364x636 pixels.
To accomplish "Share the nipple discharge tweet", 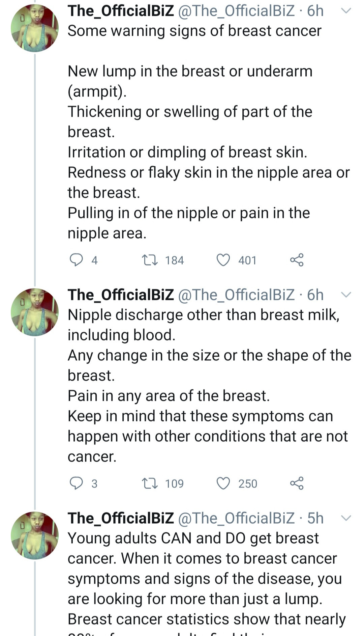I will (x=297, y=483).
